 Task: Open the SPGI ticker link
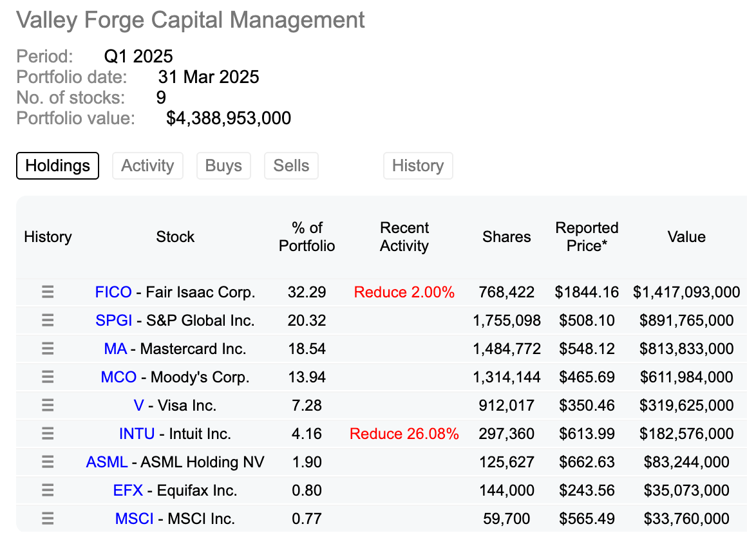[114, 321]
